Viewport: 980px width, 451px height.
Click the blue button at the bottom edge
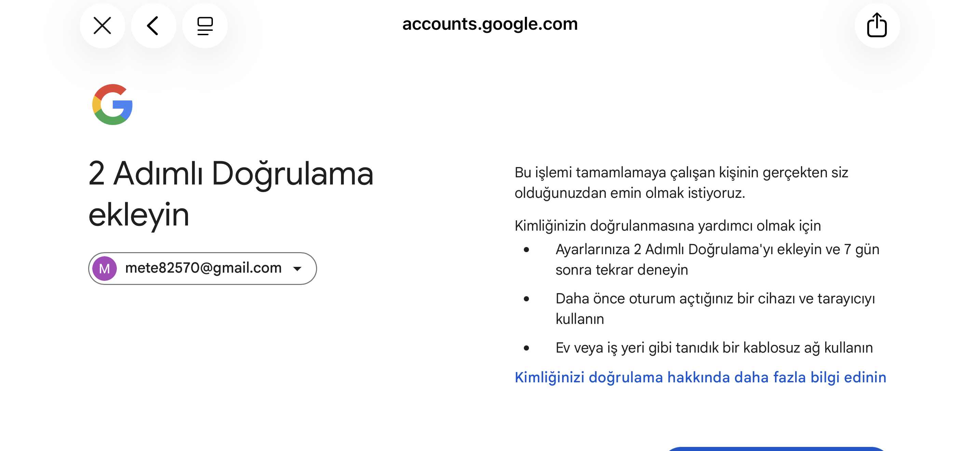tap(776, 449)
